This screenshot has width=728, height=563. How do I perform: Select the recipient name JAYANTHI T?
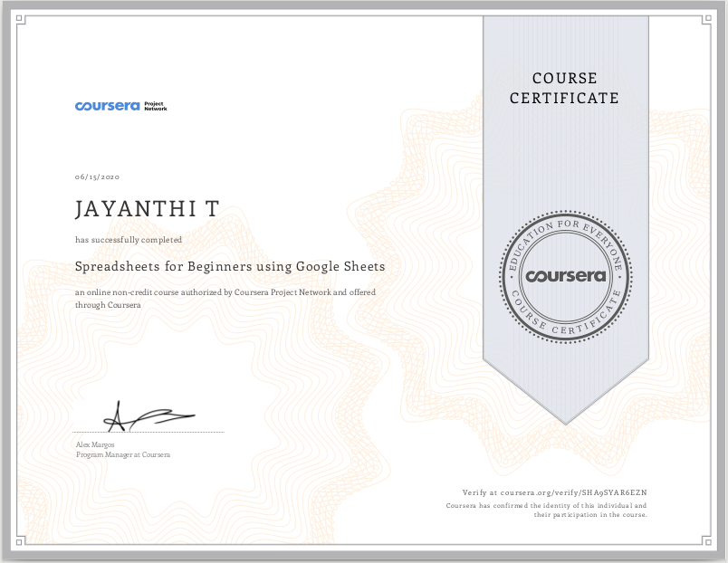(147, 210)
